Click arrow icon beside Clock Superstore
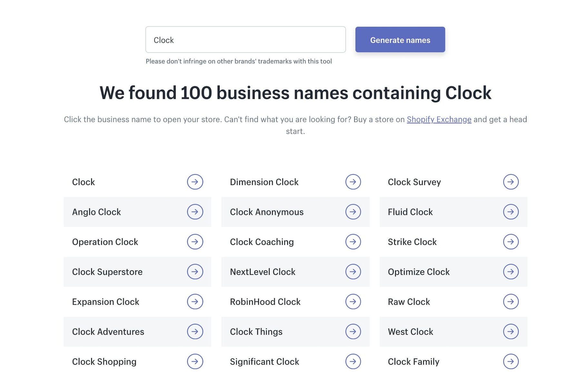Screen dimensions: 588x376 click(195, 272)
